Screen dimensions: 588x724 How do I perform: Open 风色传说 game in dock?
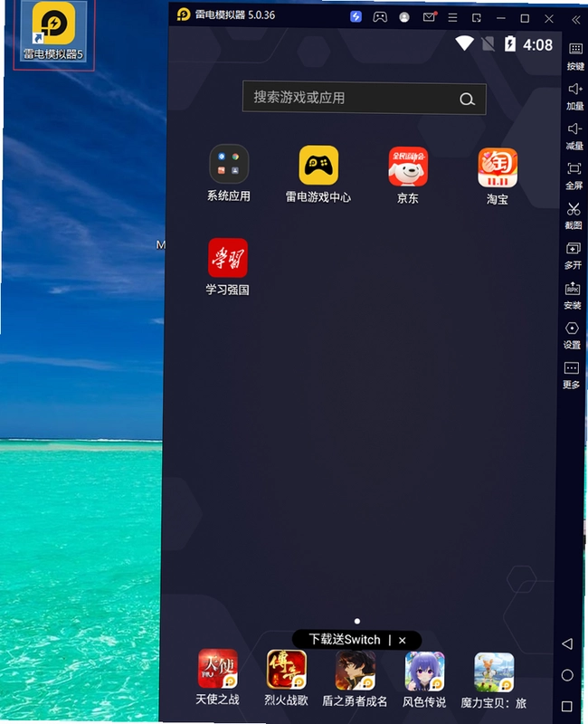[x=424, y=672]
